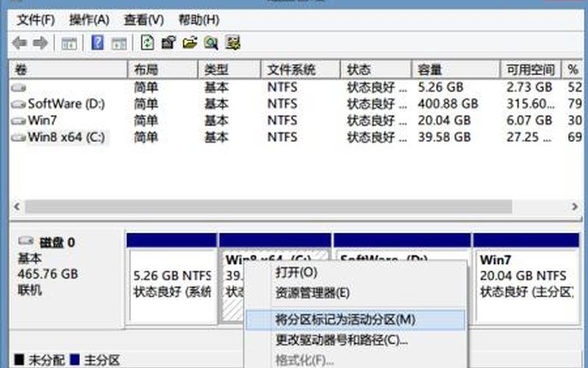Viewport: 588px width, 368px height.
Task: Click the drive icon of the unnamed 5.26 GB volume
Action: (18, 88)
